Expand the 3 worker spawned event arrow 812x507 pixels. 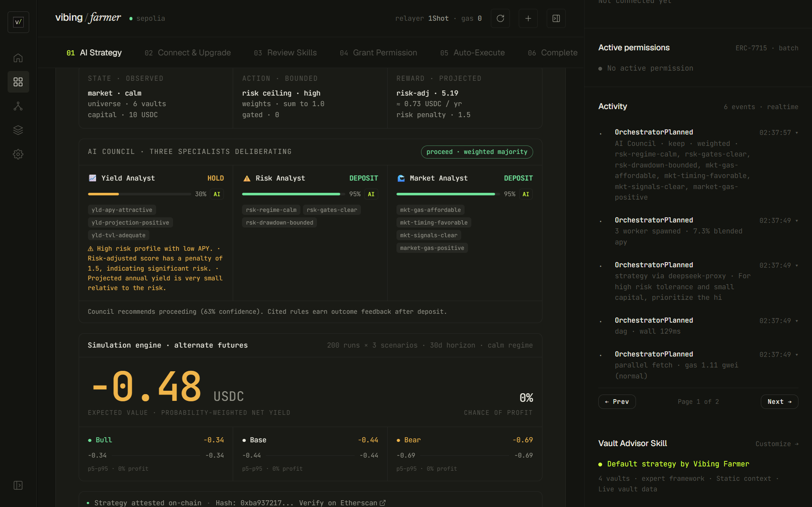tap(796, 221)
